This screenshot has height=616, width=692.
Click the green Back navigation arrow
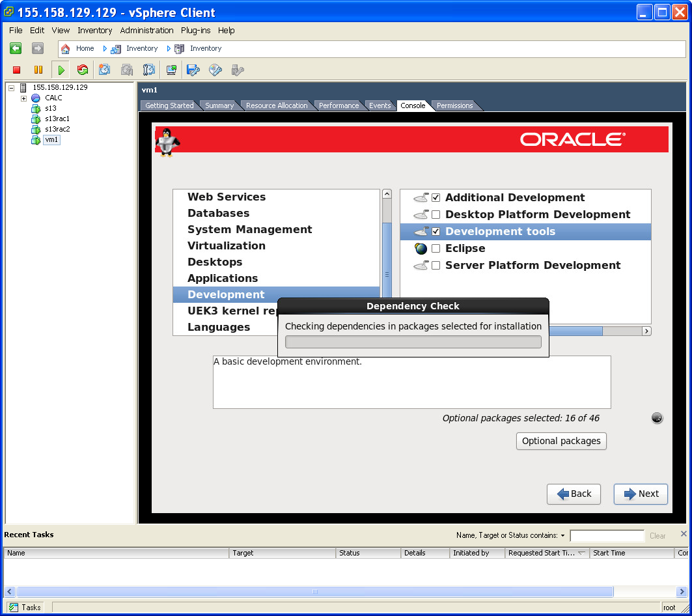coord(16,48)
